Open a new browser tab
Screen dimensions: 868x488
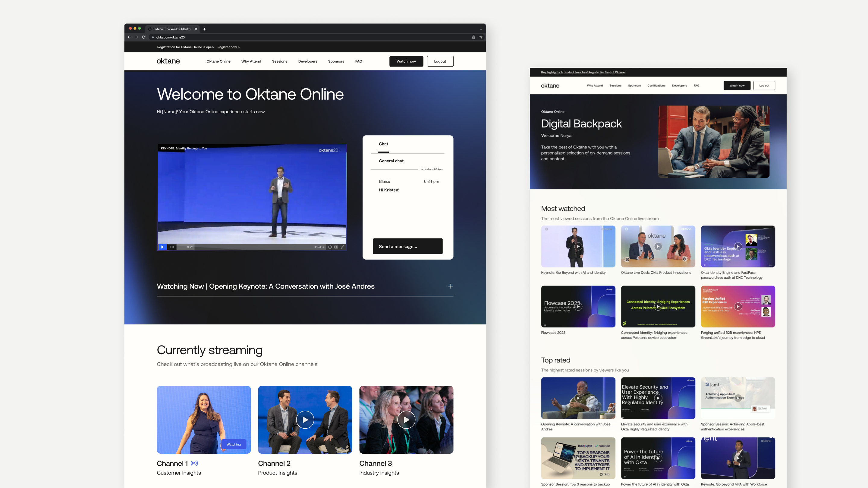(205, 29)
